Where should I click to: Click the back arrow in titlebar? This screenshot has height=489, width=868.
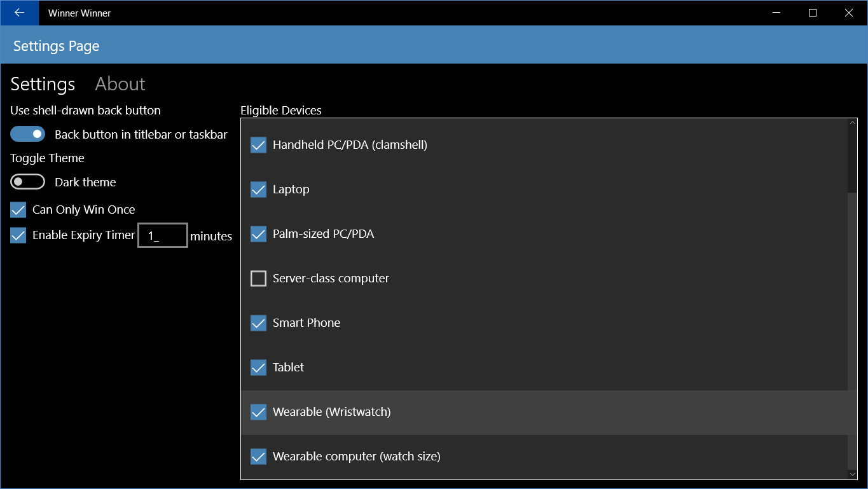(x=19, y=13)
